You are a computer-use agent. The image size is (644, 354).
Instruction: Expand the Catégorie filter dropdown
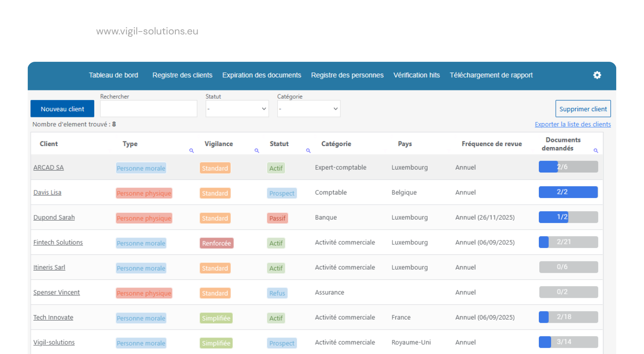pos(309,108)
